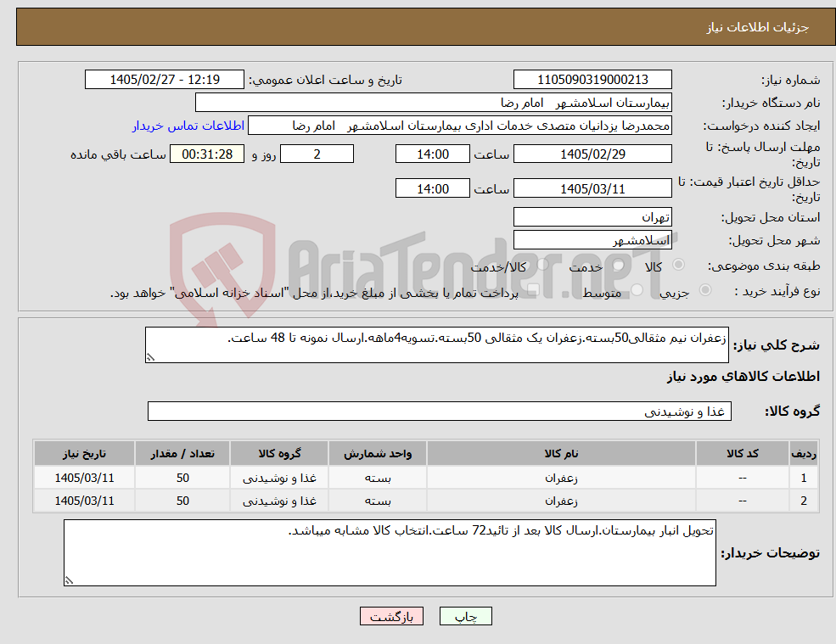The width and height of the screenshot is (836, 644).
Task: Click the price validity time 14:00 field
Action: (x=432, y=188)
